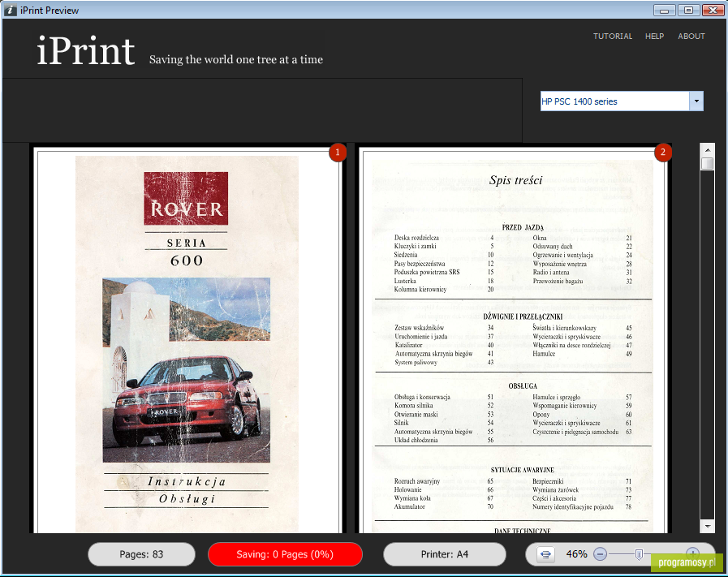The image size is (728, 577).
Task: Click the iPrint title bar app icon
Action: (x=10, y=10)
